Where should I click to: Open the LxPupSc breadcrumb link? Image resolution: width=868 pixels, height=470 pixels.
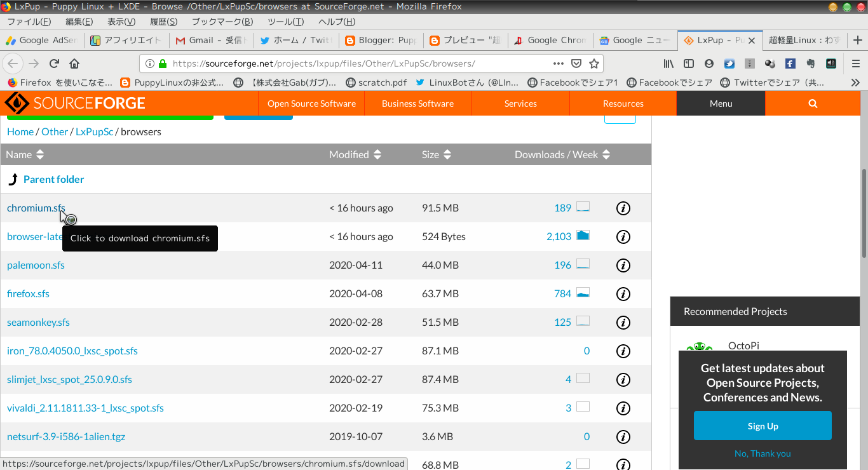(x=94, y=131)
